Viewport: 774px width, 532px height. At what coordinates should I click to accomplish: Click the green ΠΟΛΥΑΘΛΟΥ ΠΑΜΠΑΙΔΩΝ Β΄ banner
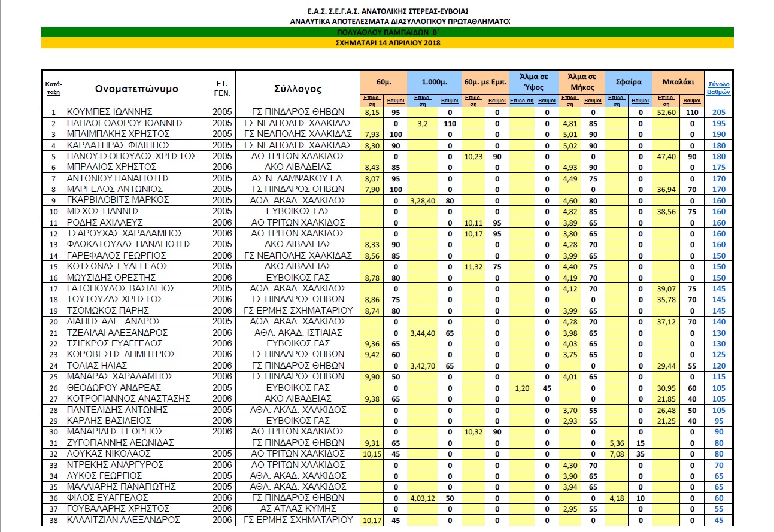tap(387, 32)
